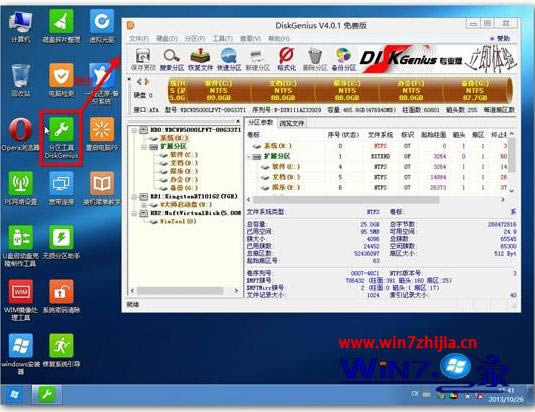Select the 办公(F:) partition bar segment
This screenshot has height=412, width=535.
411,91
